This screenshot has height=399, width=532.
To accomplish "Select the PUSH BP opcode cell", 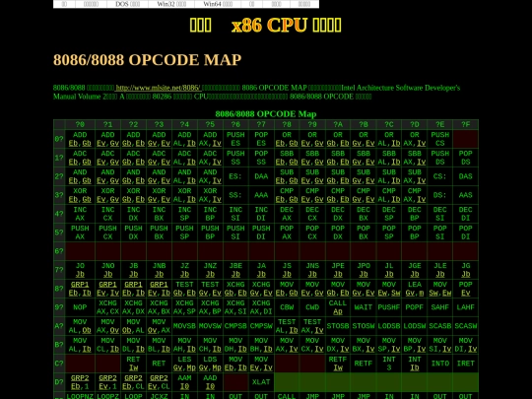I will point(210,233).
